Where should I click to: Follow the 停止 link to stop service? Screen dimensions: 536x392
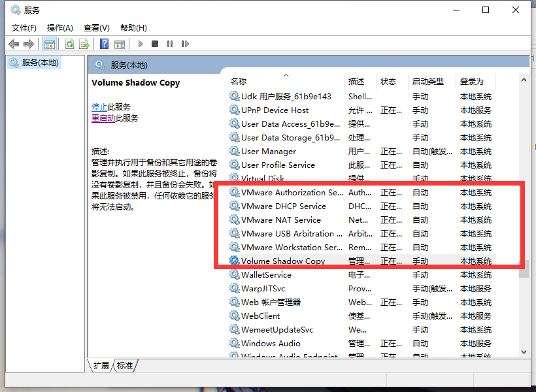point(99,107)
